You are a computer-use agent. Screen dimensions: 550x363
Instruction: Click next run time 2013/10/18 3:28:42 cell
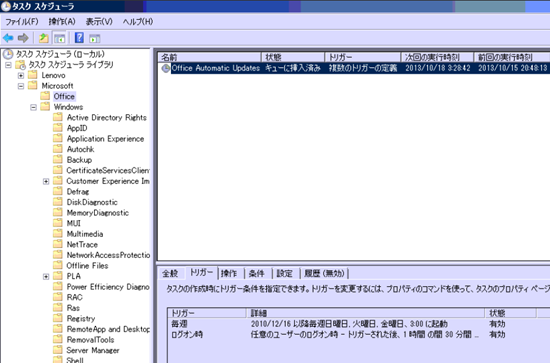[438, 68]
